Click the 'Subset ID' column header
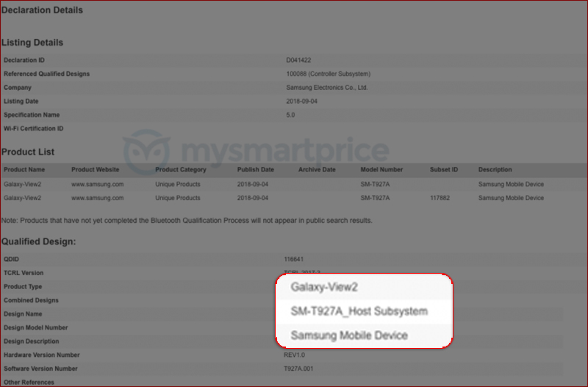The height and width of the screenshot is (387, 588). pos(444,170)
